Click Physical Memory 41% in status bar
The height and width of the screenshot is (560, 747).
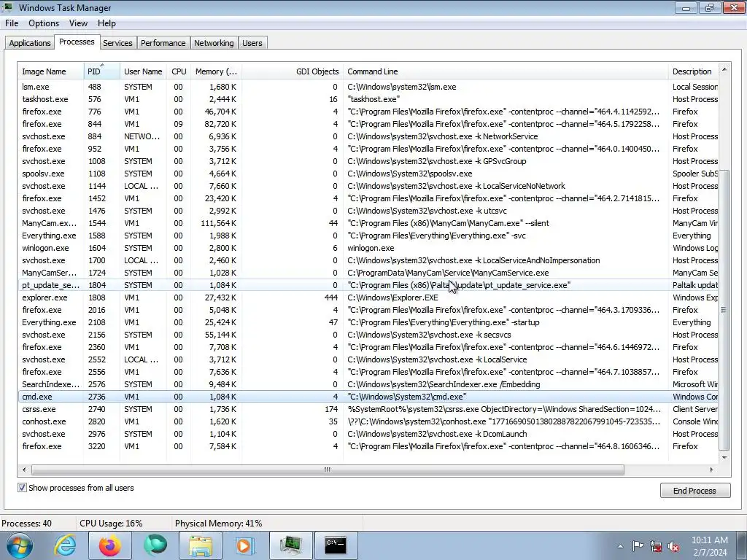(219, 524)
